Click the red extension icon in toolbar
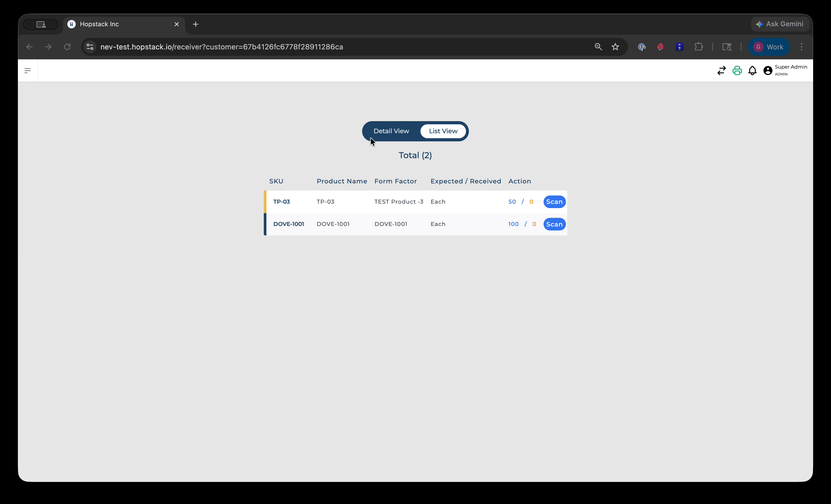The width and height of the screenshot is (831, 504). point(660,47)
